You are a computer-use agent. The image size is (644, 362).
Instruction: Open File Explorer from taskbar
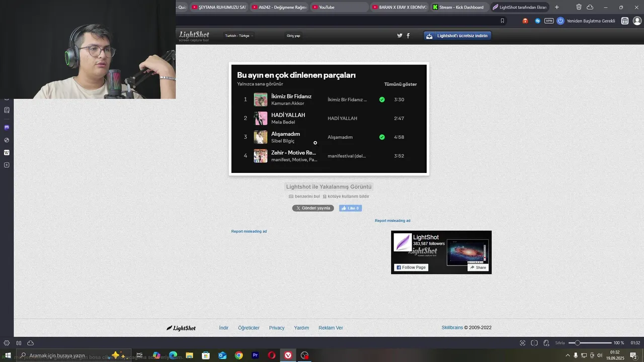[x=189, y=355]
